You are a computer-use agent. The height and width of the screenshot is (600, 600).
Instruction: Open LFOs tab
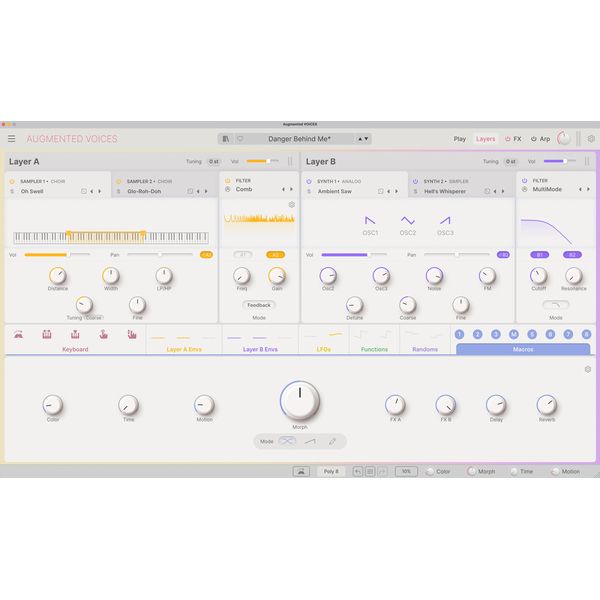(x=324, y=340)
